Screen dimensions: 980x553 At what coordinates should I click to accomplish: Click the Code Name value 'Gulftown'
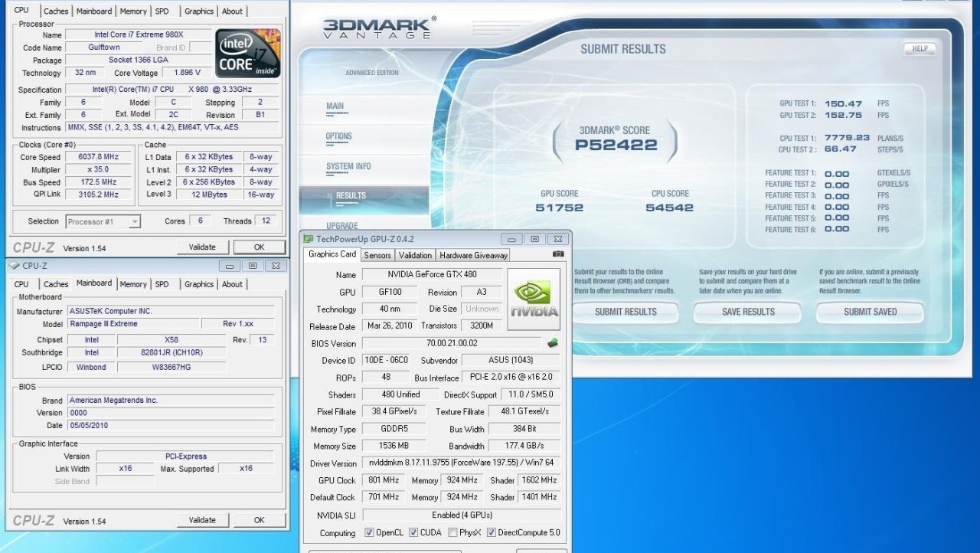tap(103, 47)
